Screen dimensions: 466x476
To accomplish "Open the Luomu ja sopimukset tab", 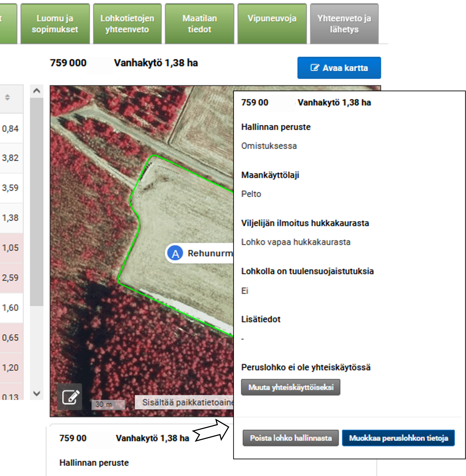I will coord(55,24).
